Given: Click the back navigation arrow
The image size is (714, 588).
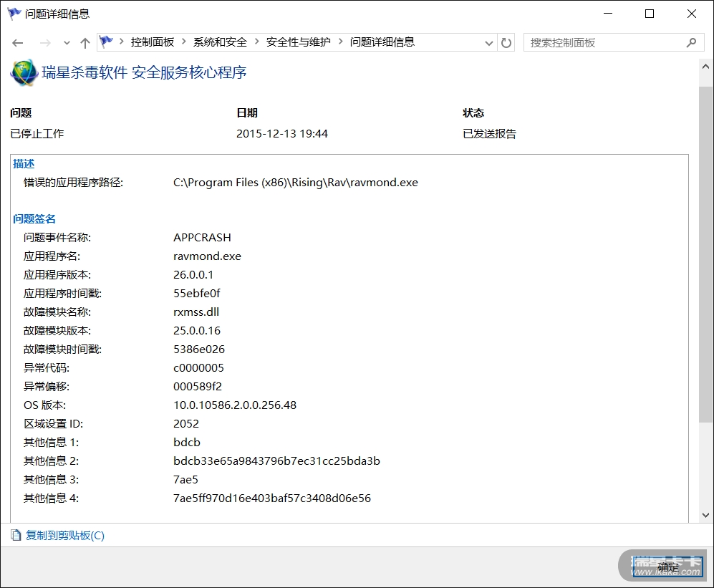Looking at the screenshot, I should (x=19, y=43).
